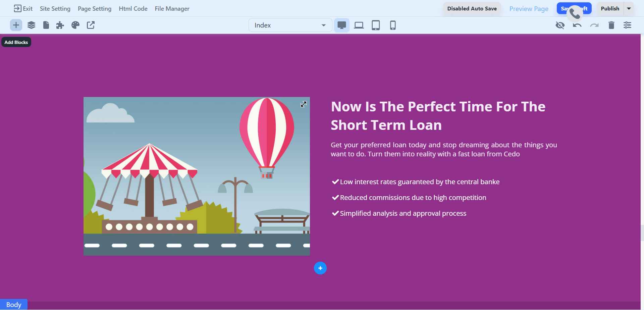Click the Add Blocks plus icon
Screen dimensions: 644x310
tap(16, 25)
